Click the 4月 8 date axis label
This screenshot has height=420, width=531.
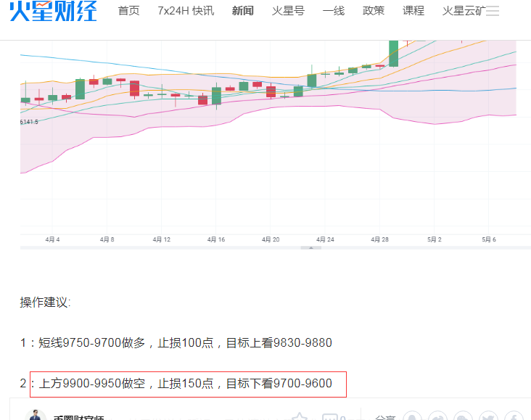(x=107, y=239)
